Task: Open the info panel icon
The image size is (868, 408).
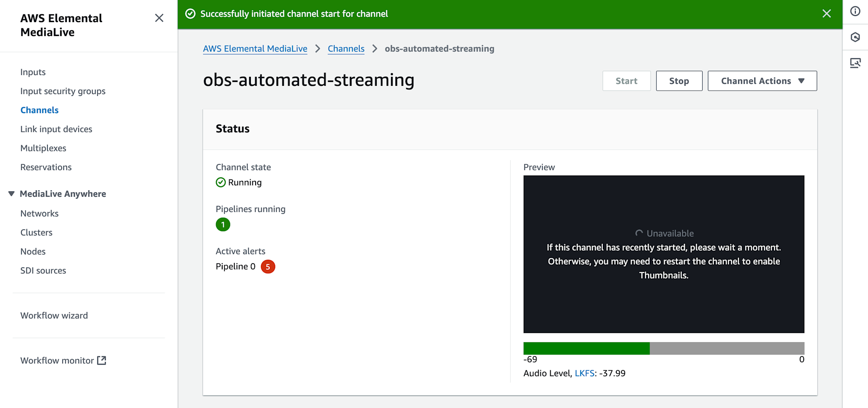Action: pyautogui.click(x=855, y=11)
